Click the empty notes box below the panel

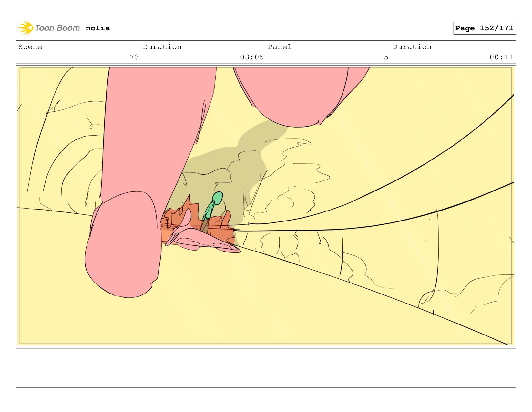[266, 368]
